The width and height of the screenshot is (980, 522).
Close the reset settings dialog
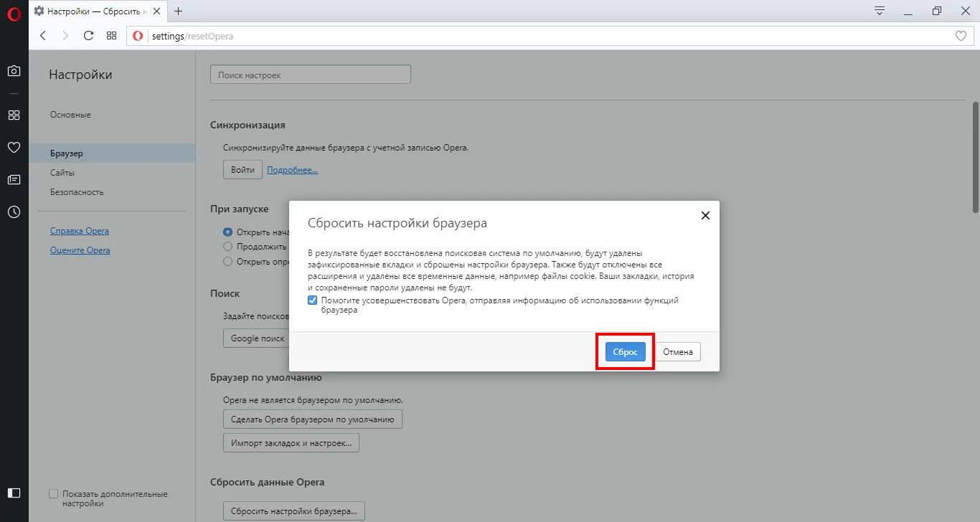(x=705, y=215)
